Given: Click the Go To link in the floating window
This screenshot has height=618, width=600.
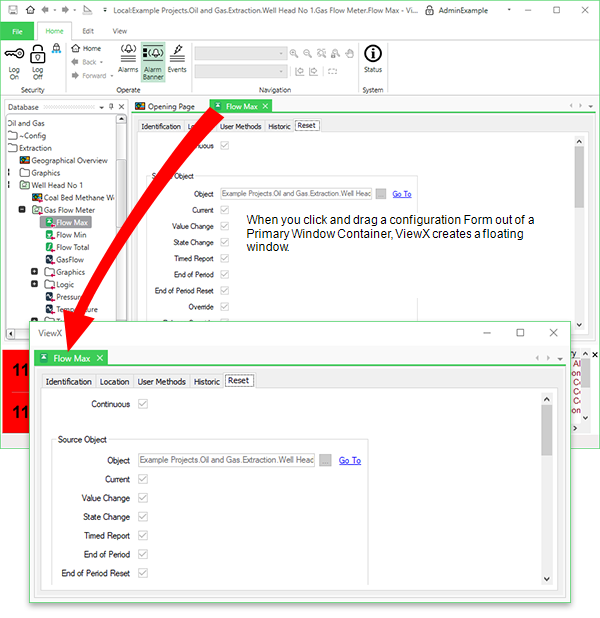Looking at the screenshot, I should (x=350, y=460).
